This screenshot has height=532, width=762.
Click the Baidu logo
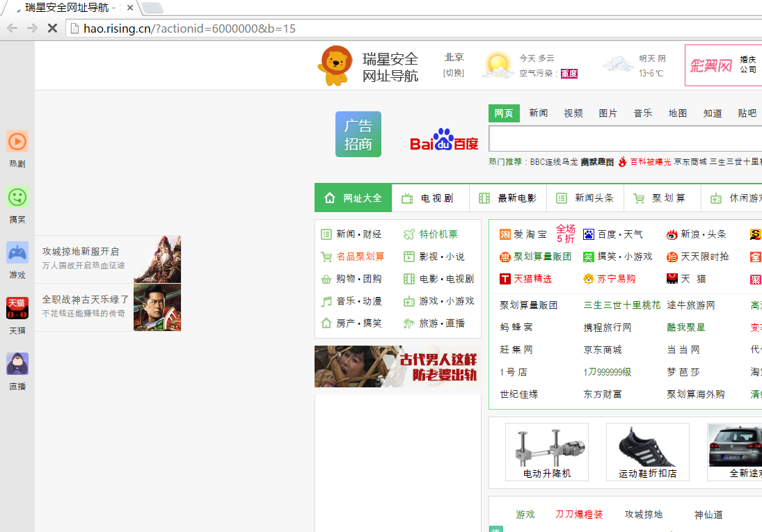pyautogui.click(x=444, y=140)
